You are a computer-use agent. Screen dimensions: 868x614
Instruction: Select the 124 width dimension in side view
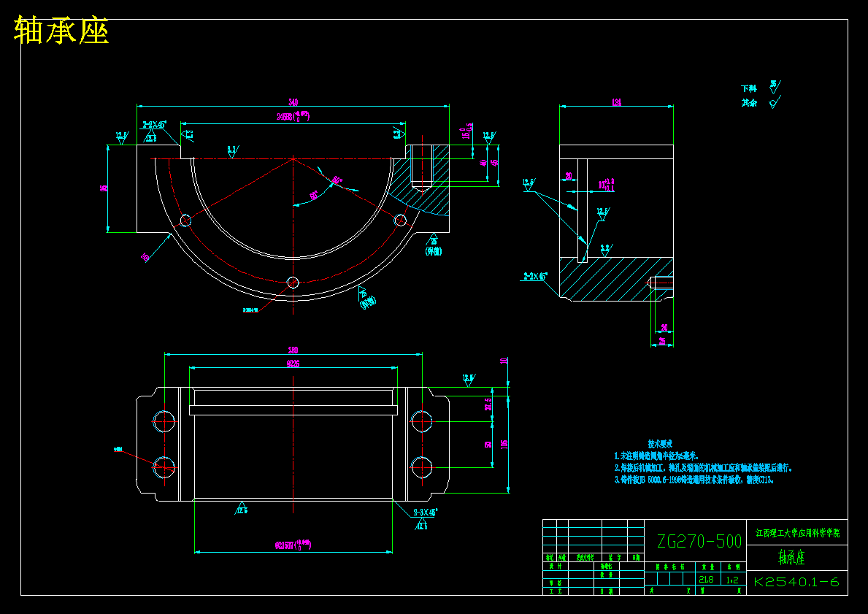[616, 102]
